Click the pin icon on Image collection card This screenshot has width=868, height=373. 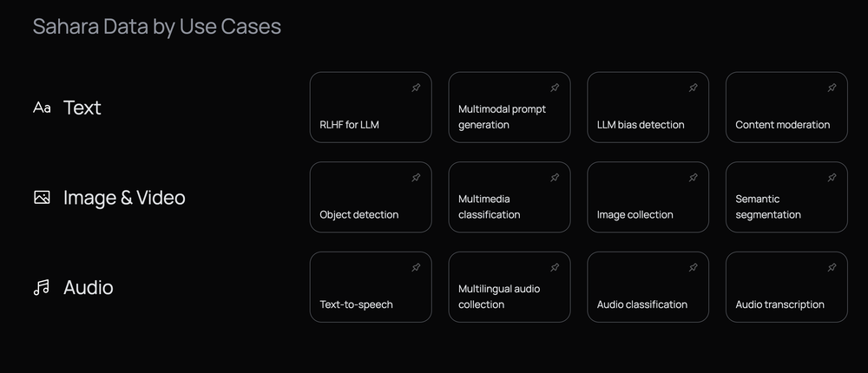[x=693, y=178]
